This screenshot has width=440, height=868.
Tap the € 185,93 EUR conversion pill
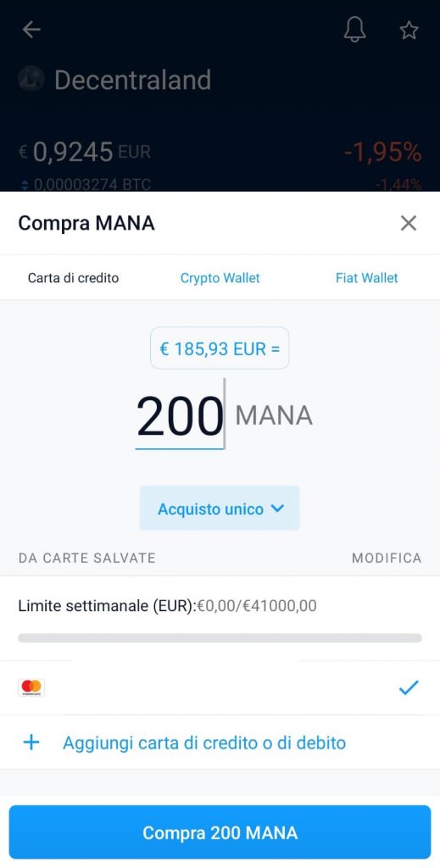[220, 348]
